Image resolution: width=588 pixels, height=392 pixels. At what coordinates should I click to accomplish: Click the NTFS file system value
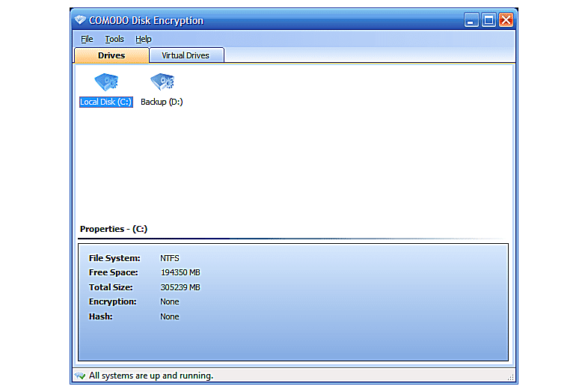(170, 258)
